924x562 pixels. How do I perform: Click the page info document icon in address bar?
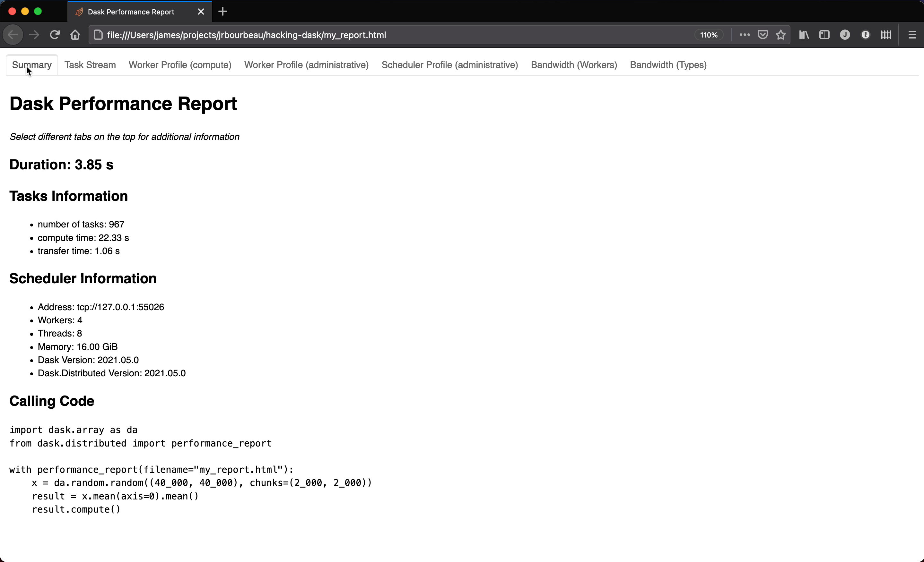click(98, 35)
